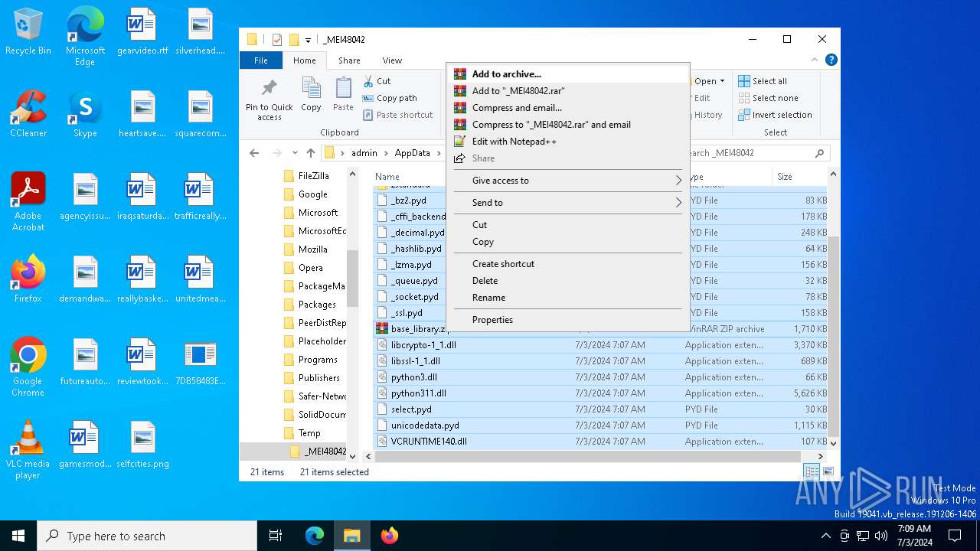Collapse the ribbon chevron
The image size is (980, 551).
[x=815, y=60]
